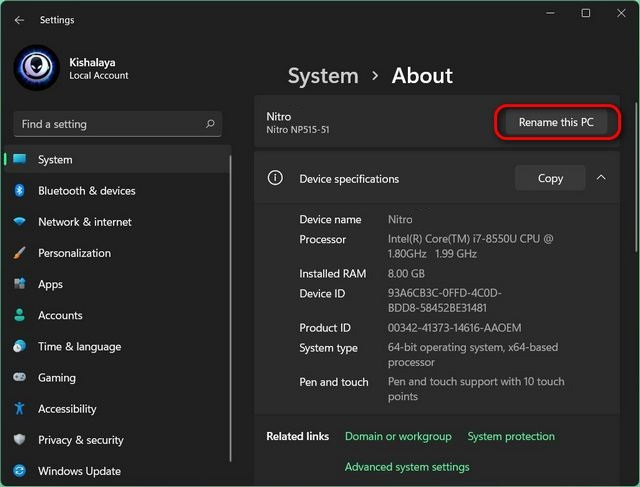Focus the Find a setting search box
This screenshot has width=640, height=487.
(x=118, y=124)
